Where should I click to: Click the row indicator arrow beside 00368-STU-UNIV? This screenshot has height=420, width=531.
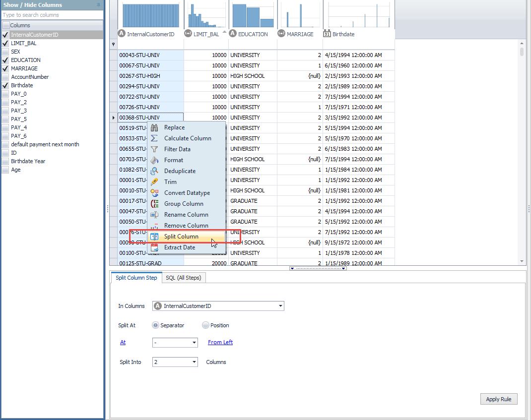point(114,118)
